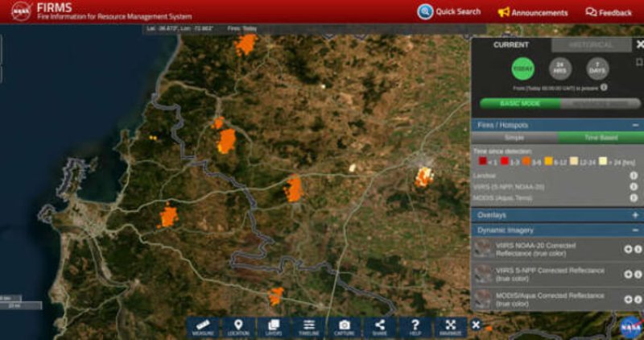644x340 pixels.
Task: Click VIIRS S-NPP imagery thumbnail
Action: click(x=482, y=274)
